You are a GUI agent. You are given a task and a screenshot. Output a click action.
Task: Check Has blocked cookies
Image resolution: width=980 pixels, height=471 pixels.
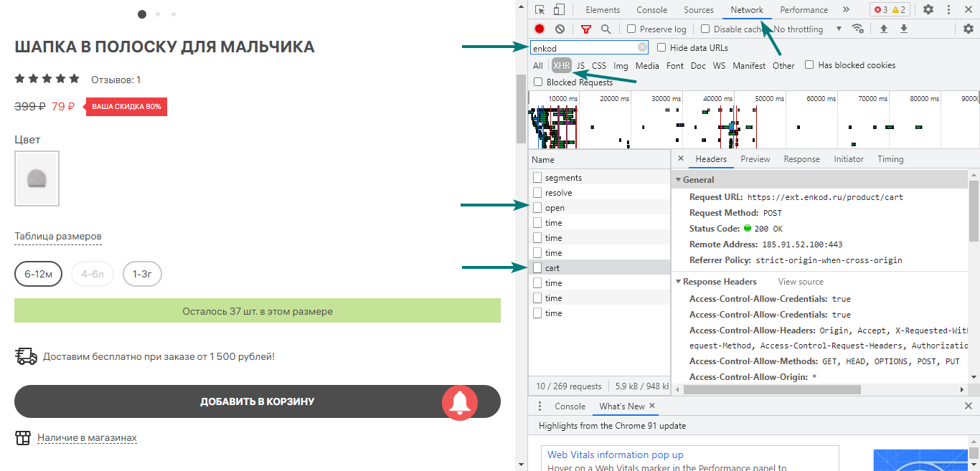pos(809,65)
